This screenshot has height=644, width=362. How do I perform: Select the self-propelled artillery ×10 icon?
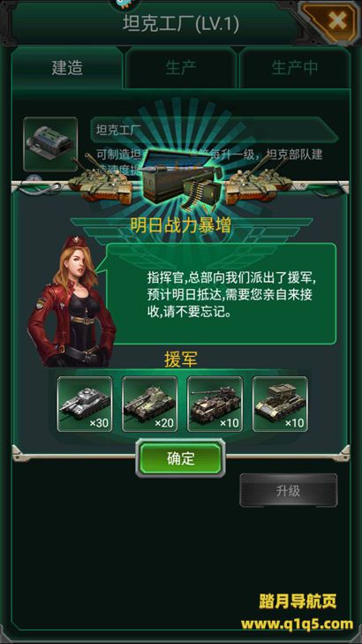coord(215,404)
